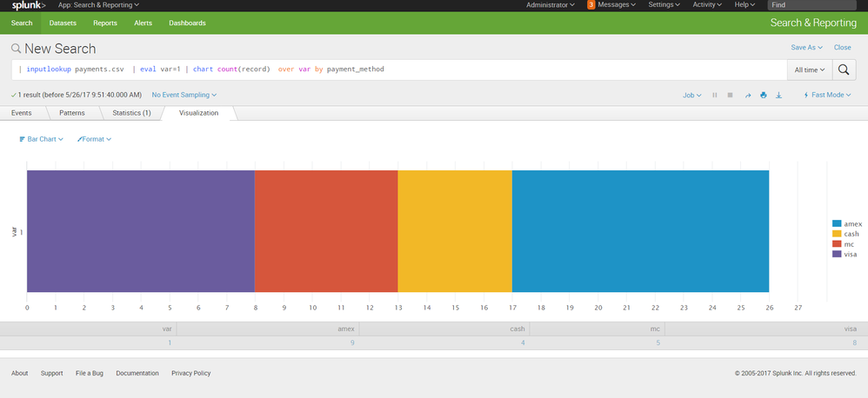Export results with the download icon

pos(778,95)
